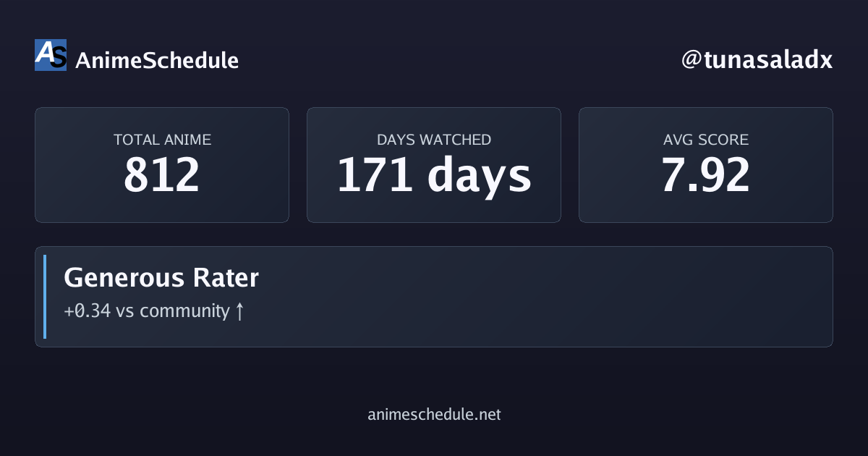Click the letter S in the logo

(59, 57)
